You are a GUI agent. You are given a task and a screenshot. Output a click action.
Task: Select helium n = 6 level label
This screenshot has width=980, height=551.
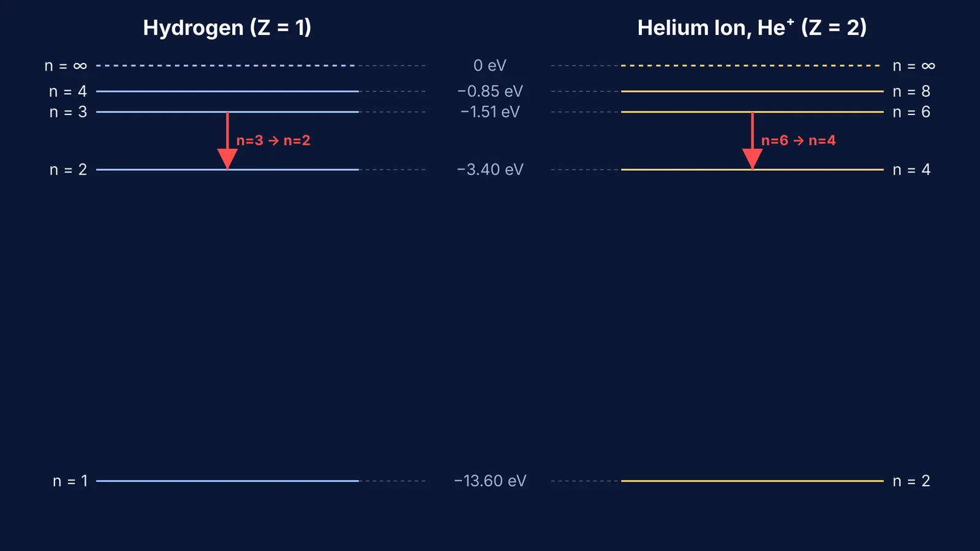coord(911,112)
